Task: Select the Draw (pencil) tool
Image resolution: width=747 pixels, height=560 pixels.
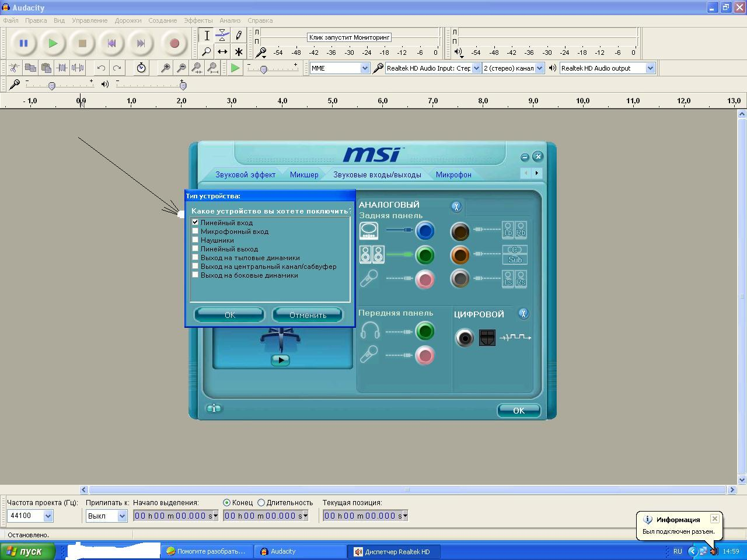Action: click(x=238, y=35)
